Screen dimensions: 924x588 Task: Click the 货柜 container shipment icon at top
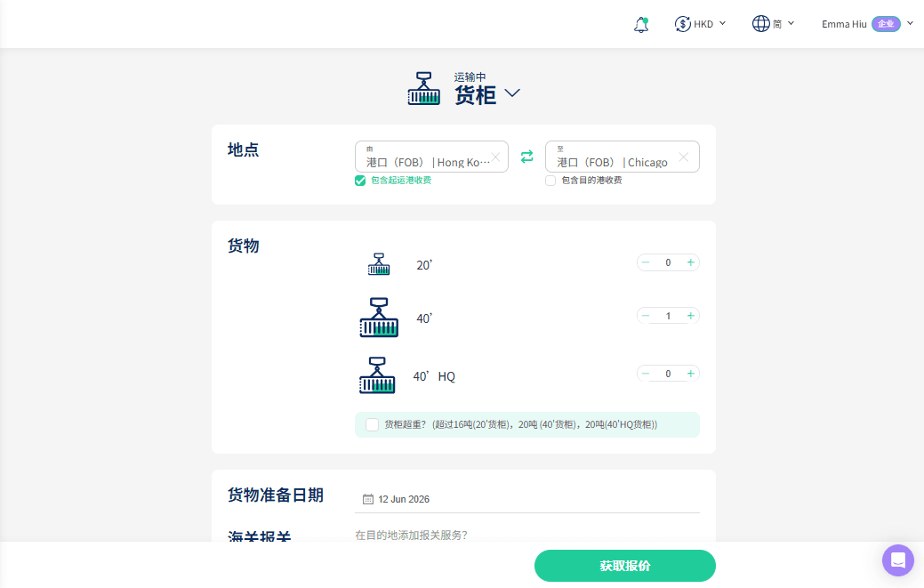click(x=423, y=89)
